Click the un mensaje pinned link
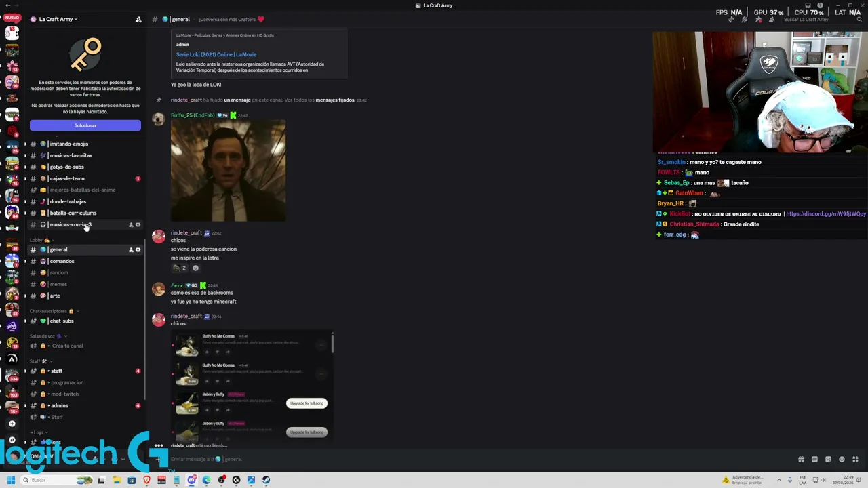The image size is (868, 488). pos(237,100)
